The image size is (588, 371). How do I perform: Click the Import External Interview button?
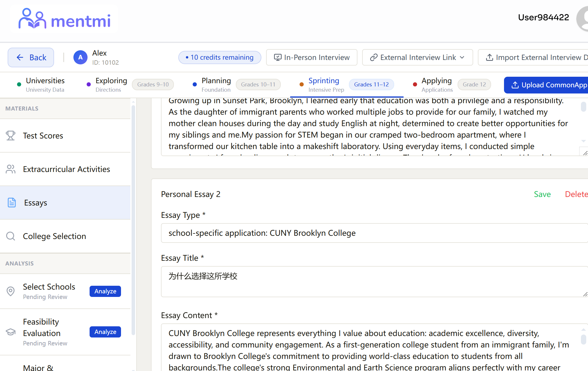(533, 57)
